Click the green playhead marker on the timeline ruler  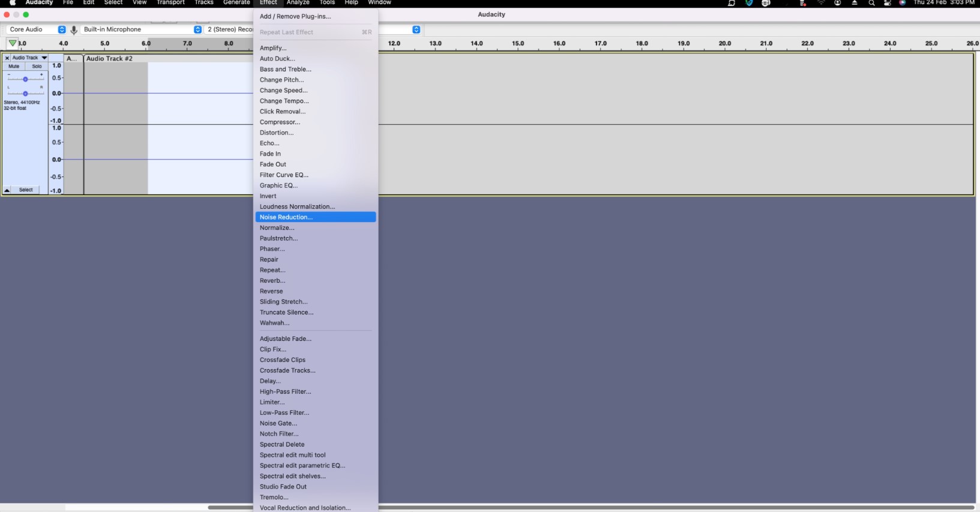[12, 43]
